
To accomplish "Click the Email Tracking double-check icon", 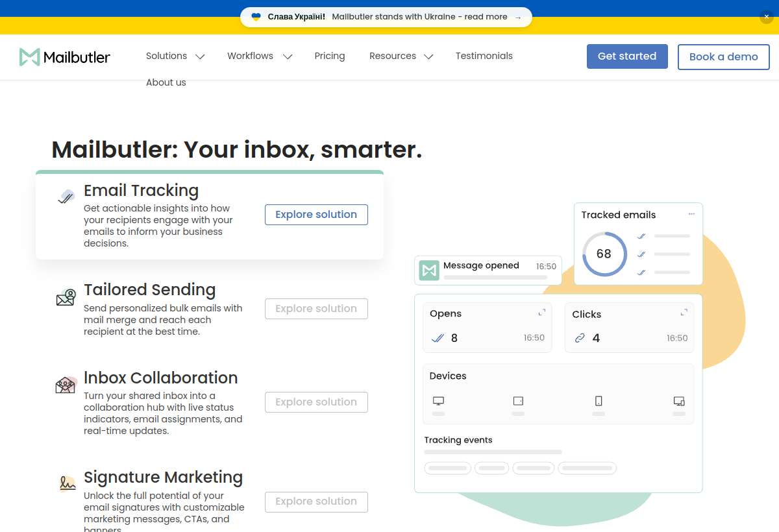I will pos(66,197).
